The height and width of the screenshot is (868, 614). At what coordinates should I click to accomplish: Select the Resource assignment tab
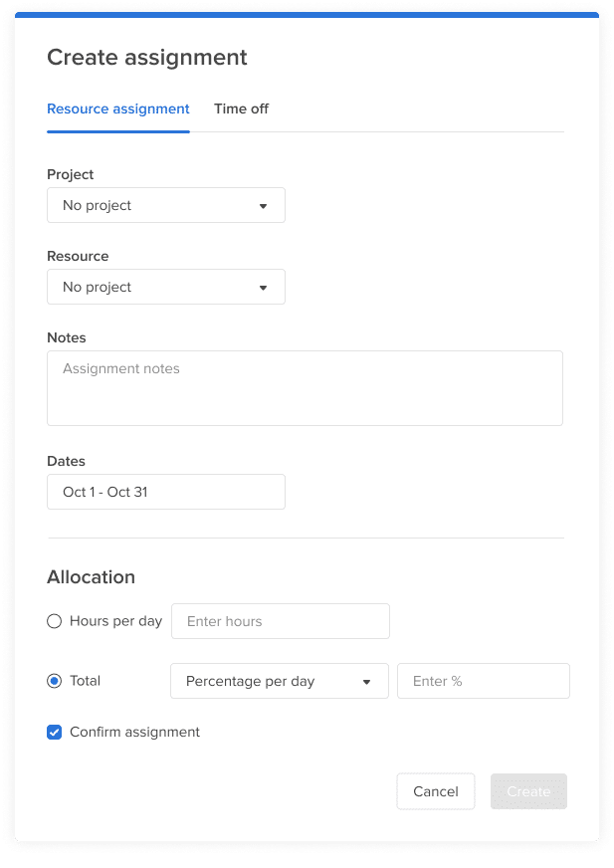(x=117, y=108)
